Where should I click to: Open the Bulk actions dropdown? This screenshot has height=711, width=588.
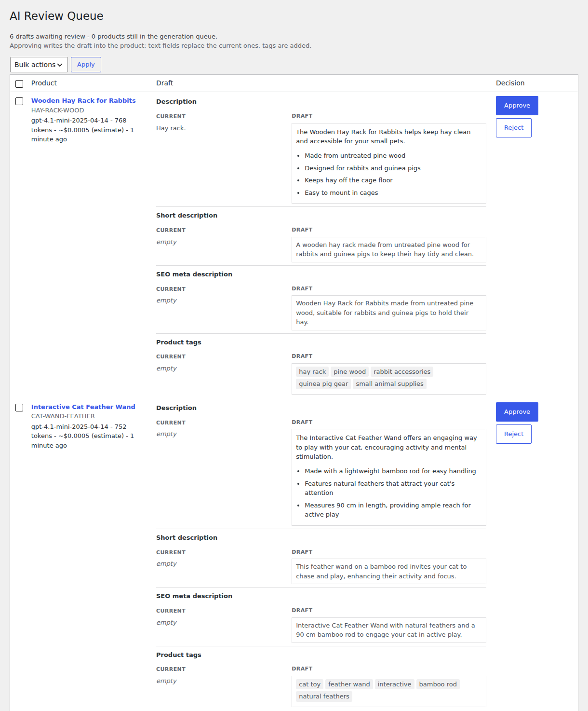click(39, 65)
